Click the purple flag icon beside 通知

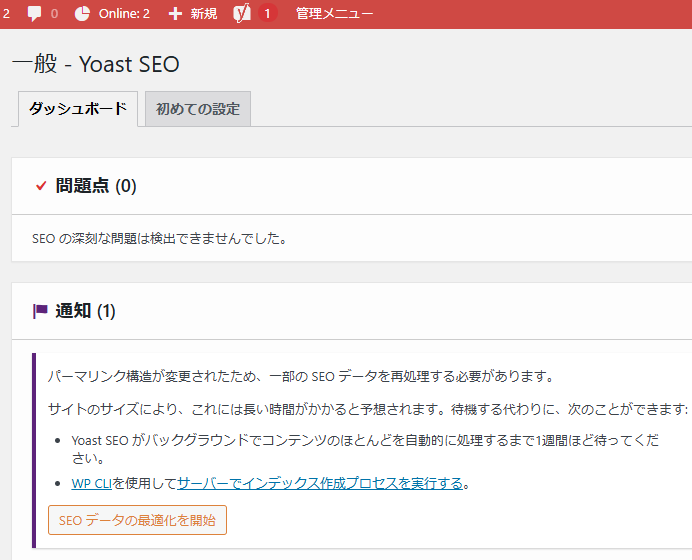point(40,311)
